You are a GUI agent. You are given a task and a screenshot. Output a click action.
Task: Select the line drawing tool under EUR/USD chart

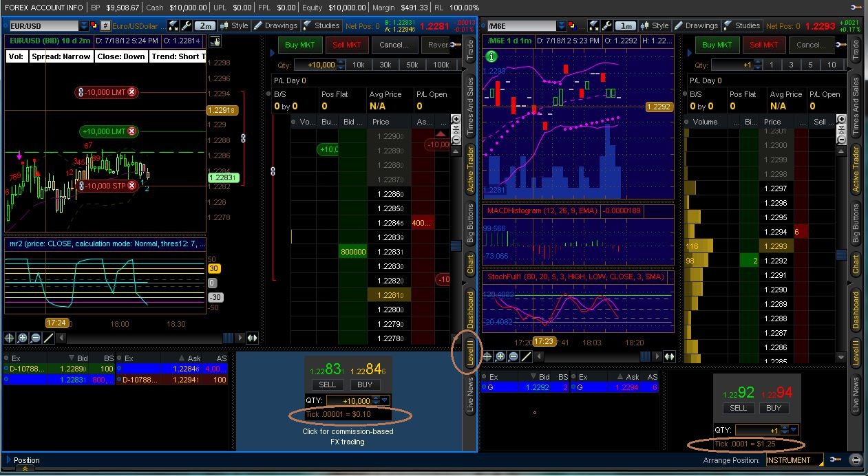49,338
